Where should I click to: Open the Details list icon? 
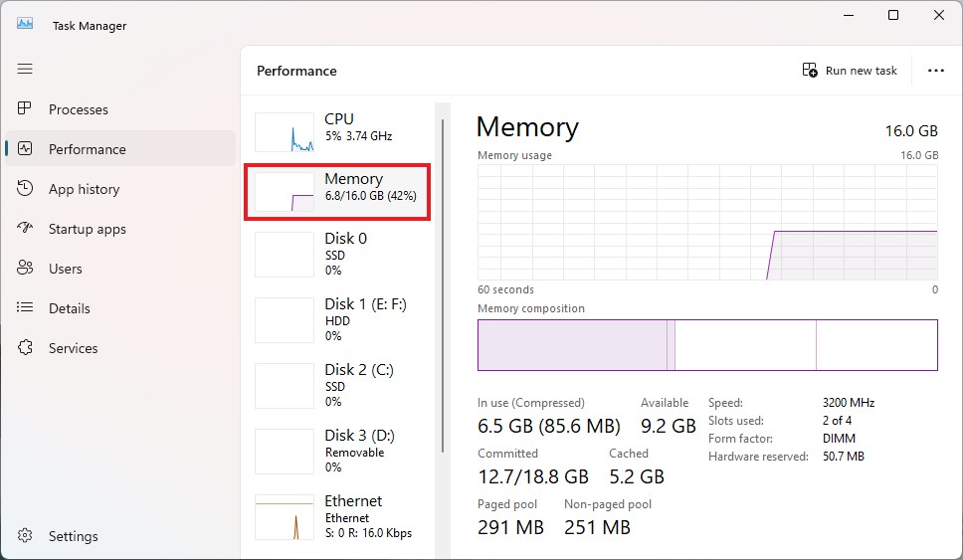(x=26, y=308)
